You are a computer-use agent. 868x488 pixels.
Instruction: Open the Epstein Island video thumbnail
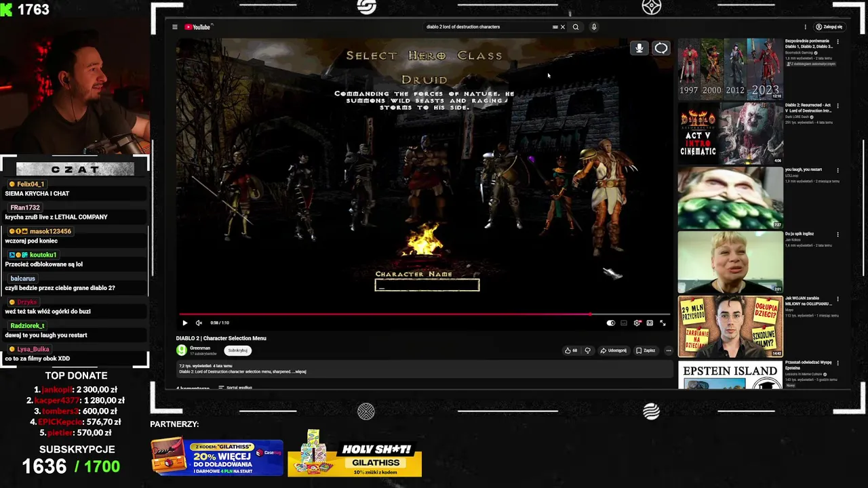point(730,375)
